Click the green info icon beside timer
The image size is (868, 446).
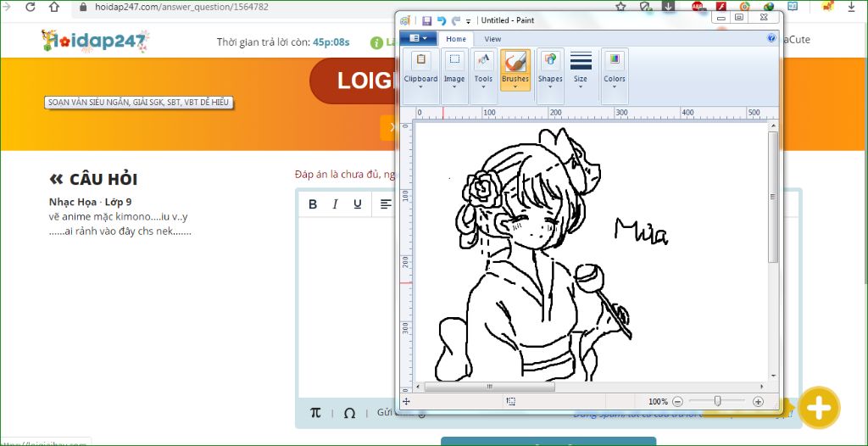(376, 42)
